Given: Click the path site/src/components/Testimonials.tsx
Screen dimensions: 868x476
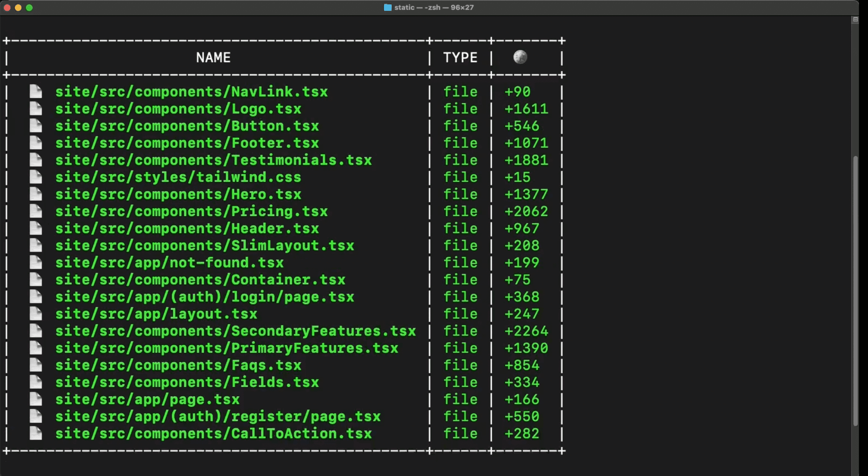Looking at the screenshot, I should [213, 160].
